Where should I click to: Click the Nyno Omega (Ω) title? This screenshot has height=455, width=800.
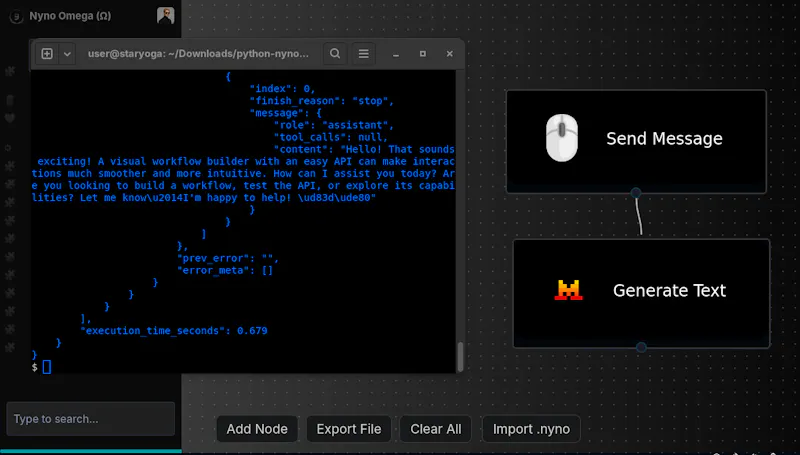coord(70,16)
